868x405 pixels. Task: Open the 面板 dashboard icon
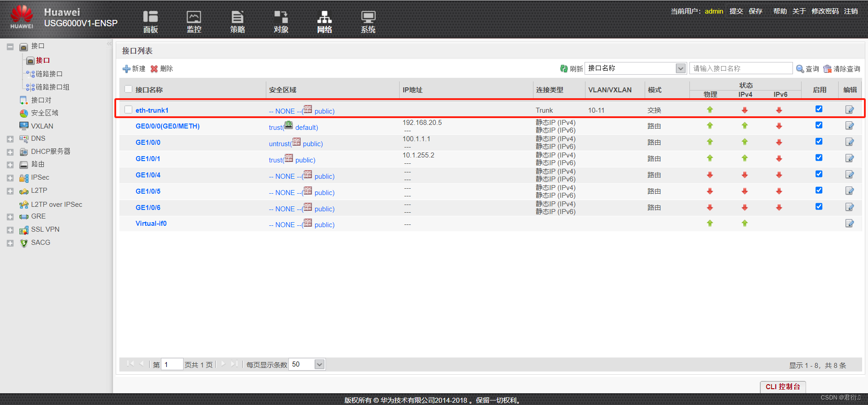point(150,22)
